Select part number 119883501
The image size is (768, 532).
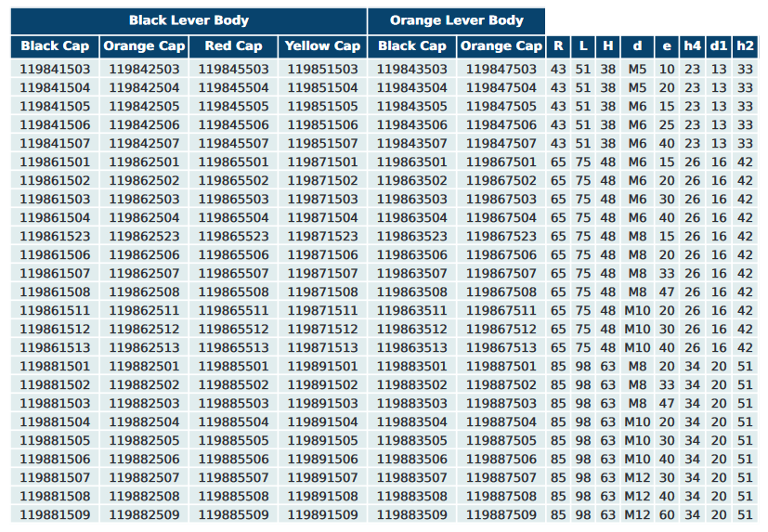pyautogui.click(x=412, y=367)
